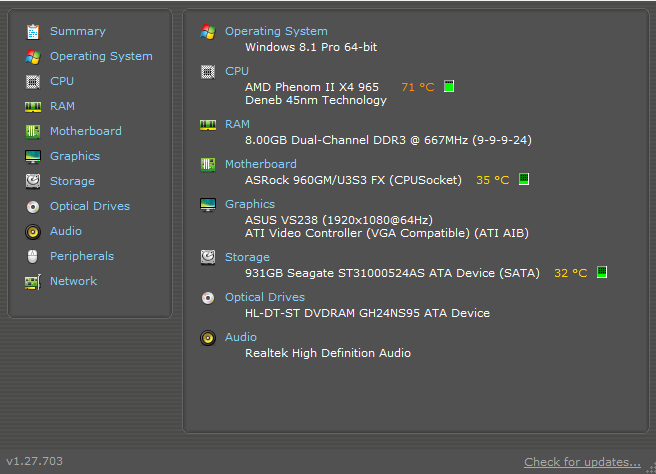Image resolution: width=656 pixels, height=474 pixels.
Task: Click Graphics monitor icon in summary panel
Action: click(208, 205)
